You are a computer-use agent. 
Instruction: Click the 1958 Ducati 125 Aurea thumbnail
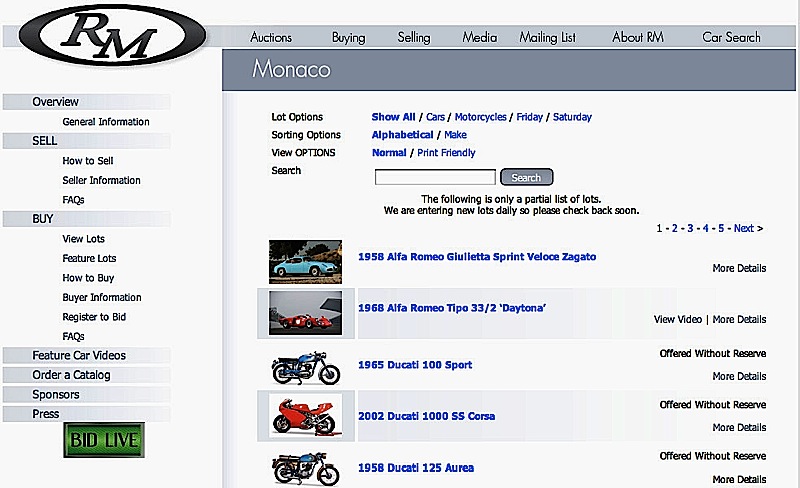tap(305, 467)
